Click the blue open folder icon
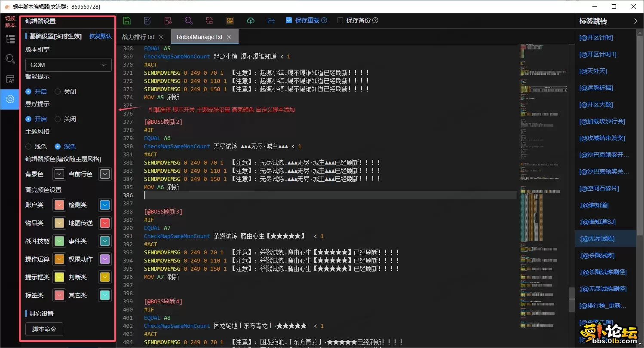 [271, 21]
